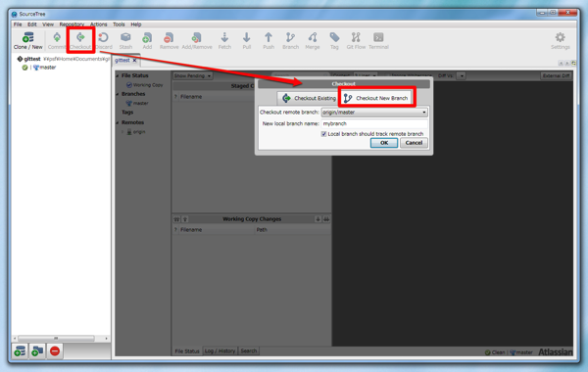Open the Help menu

136,24
